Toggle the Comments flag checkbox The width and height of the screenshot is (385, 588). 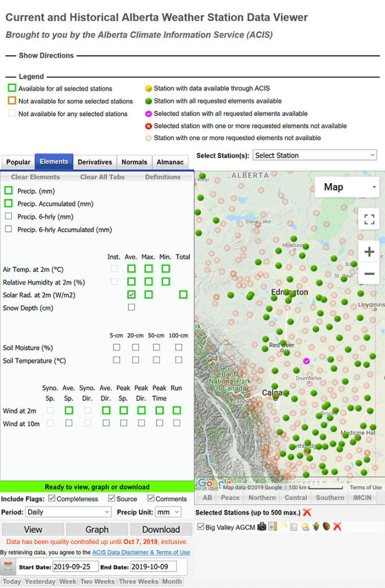point(151,498)
